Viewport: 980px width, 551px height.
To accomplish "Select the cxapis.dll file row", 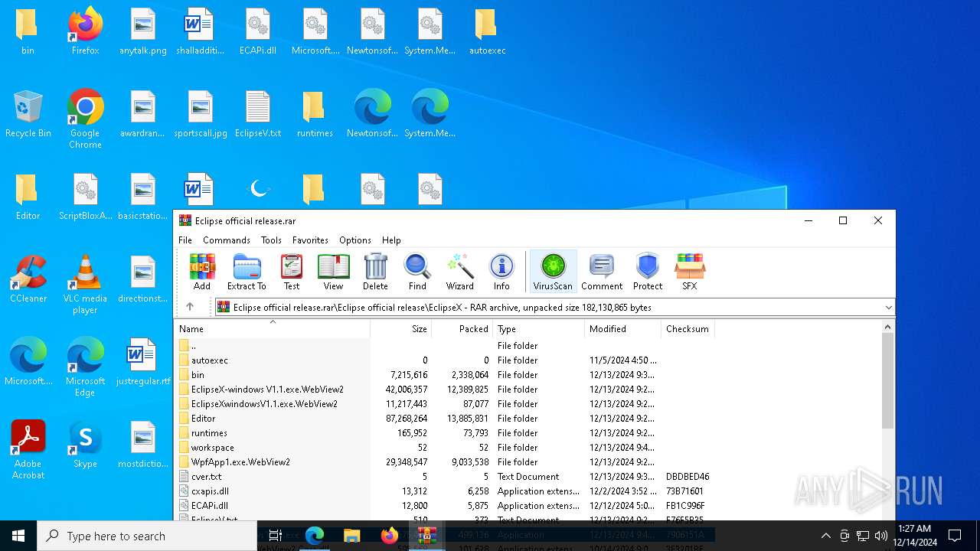I will pos(445,491).
